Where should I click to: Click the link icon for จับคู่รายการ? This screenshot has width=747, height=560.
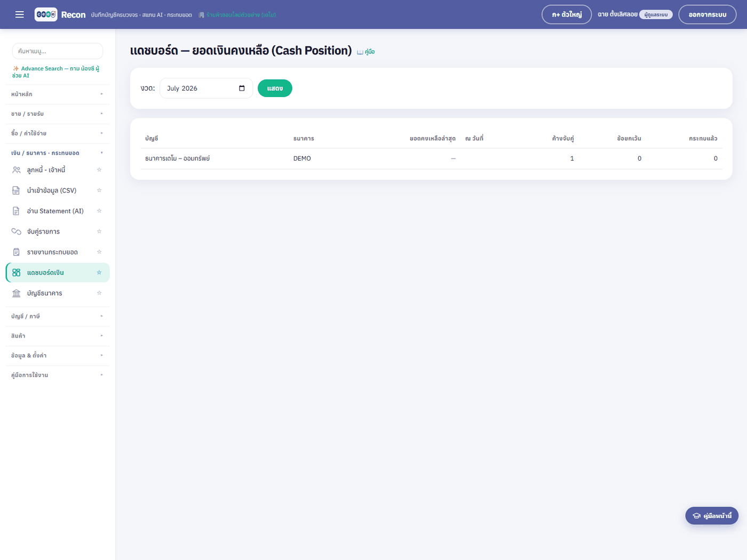click(17, 231)
